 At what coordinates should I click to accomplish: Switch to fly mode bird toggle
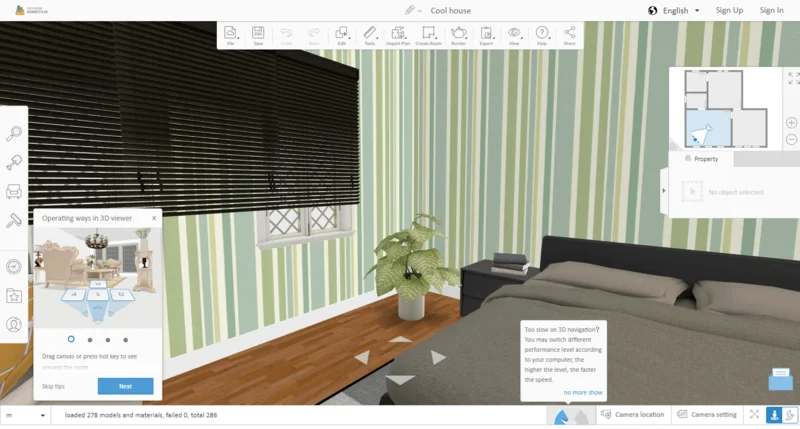(790, 415)
